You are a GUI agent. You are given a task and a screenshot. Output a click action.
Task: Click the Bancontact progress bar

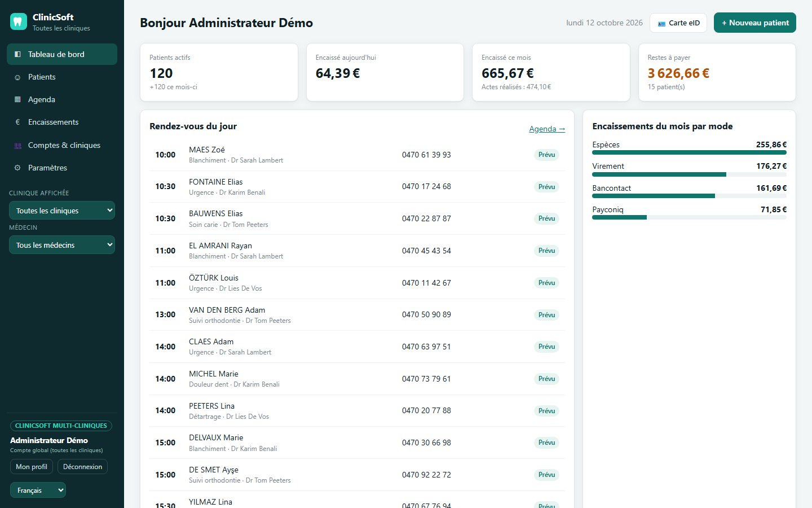click(689, 196)
